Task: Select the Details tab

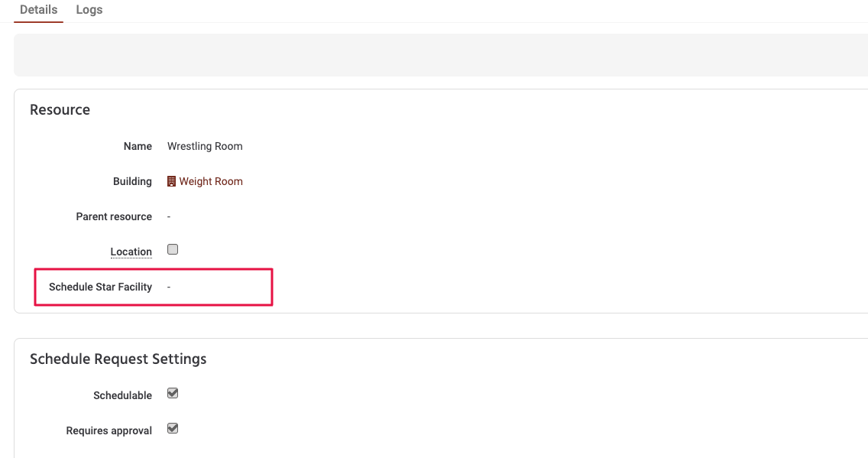Action: [x=38, y=10]
